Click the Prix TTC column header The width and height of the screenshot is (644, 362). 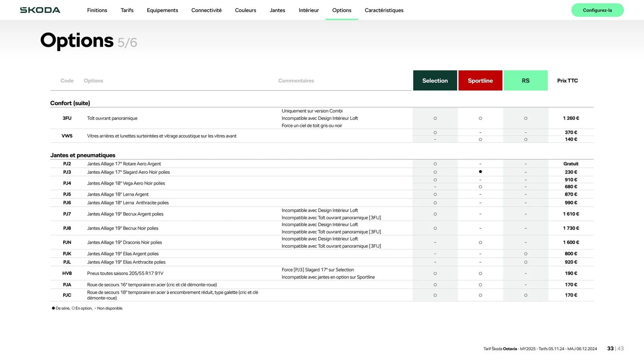pos(567,80)
